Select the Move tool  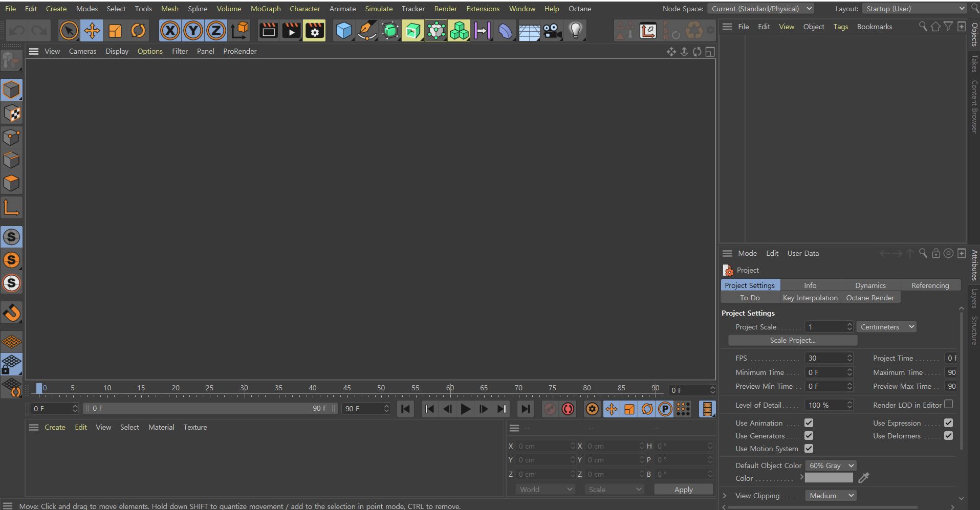92,31
